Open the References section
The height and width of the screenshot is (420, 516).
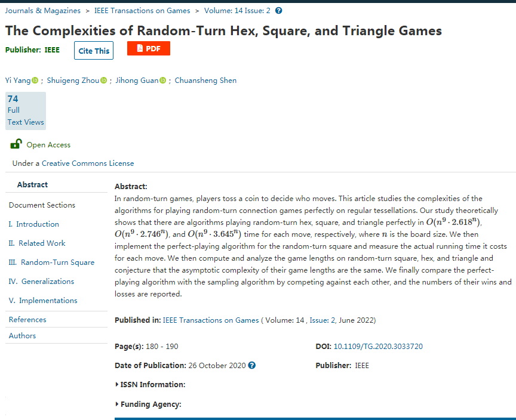27,320
